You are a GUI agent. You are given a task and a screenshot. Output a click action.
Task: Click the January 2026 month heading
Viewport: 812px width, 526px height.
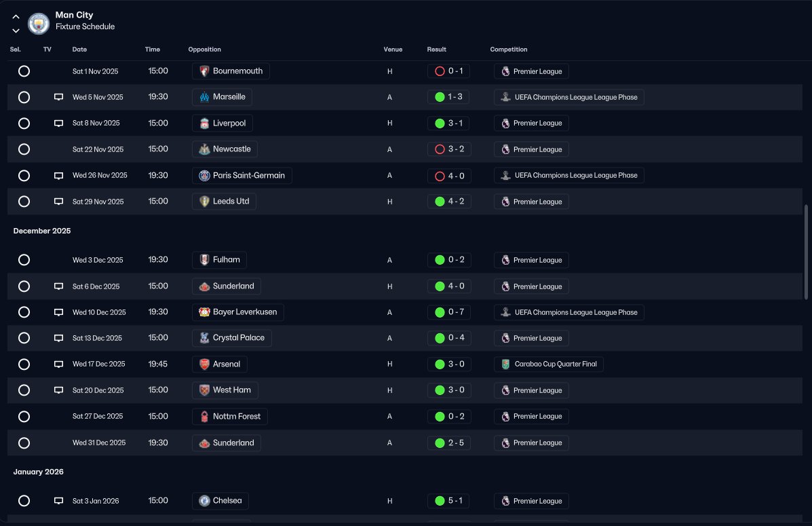(x=38, y=472)
